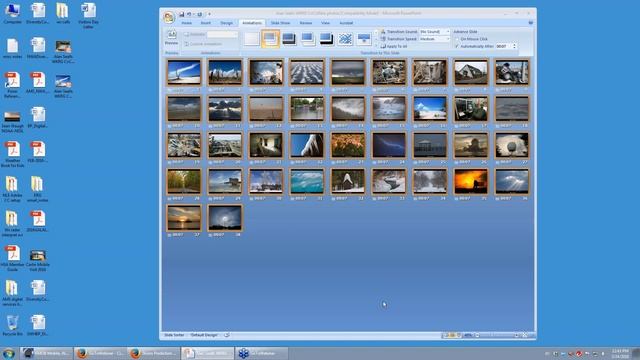Select slide 1 wind turbine thumbnail
Screen dimensions: 640x360
184,72
